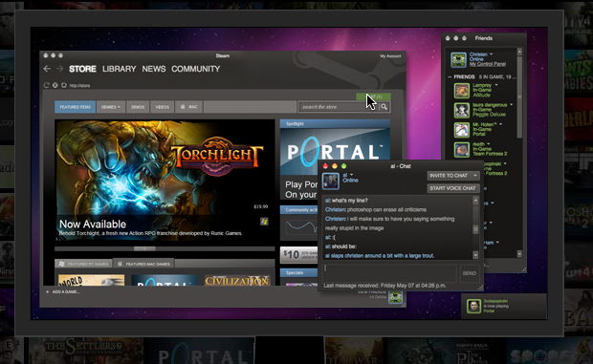Reload the store page with the refresh icon
The height and width of the screenshot is (364, 593).
click(46, 85)
